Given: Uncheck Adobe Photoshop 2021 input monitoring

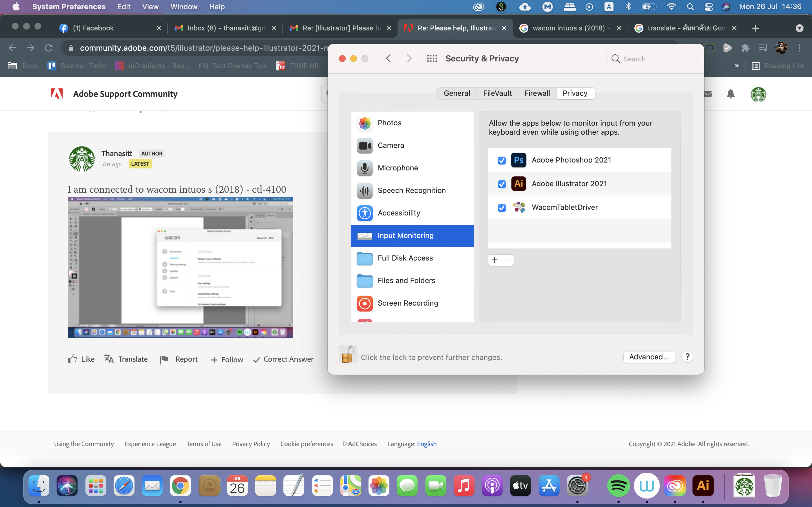Looking at the screenshot, I should 502,160.
